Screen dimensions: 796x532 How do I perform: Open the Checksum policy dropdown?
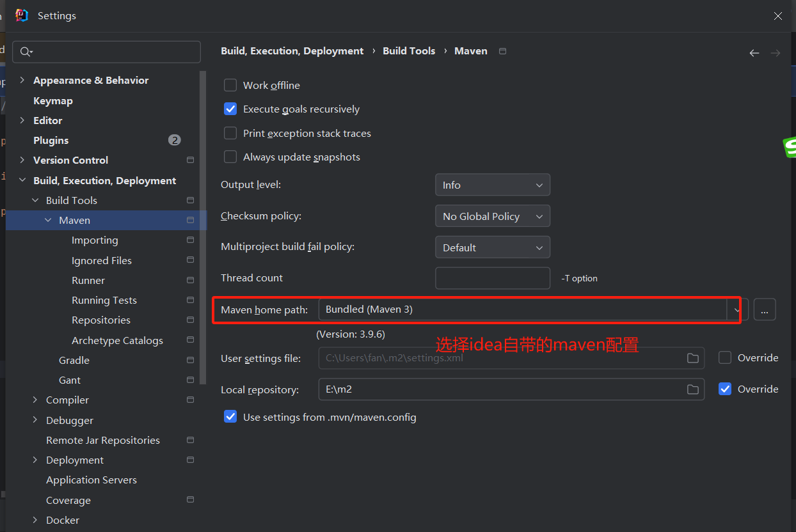tap(493, 216)
